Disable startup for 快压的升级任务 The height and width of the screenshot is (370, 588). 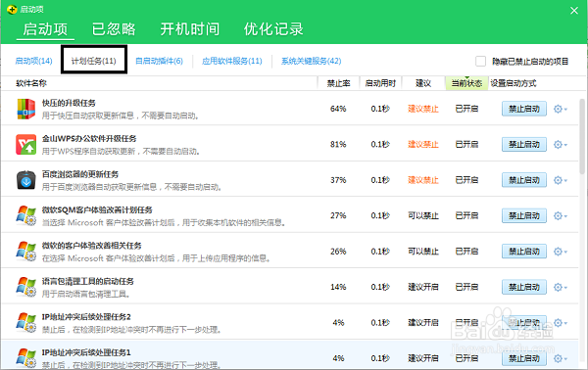(x=524, y=109)
